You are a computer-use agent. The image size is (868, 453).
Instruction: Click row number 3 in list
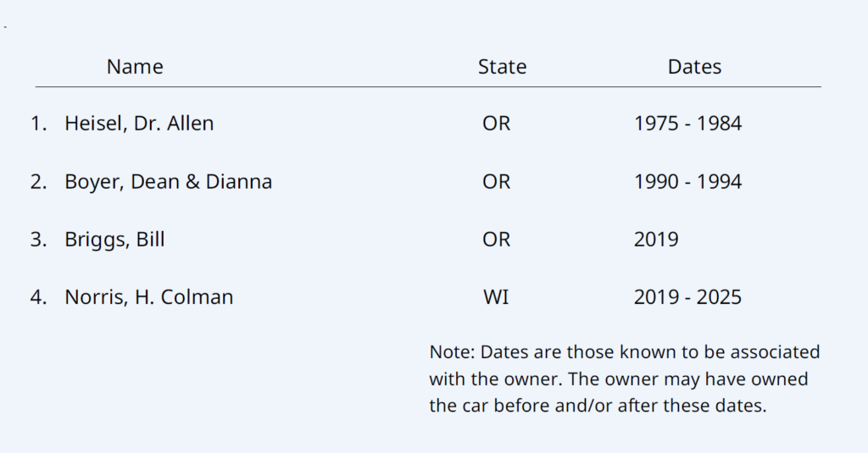coord(38,240)
